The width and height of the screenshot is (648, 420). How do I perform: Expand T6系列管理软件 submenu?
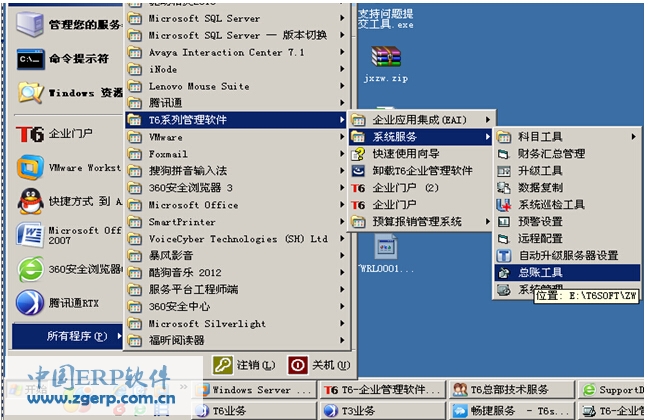(236, 120)
